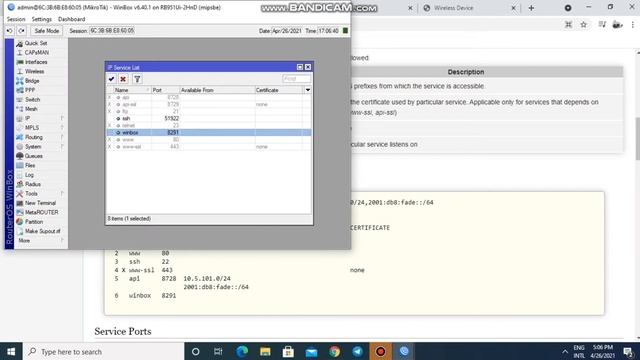This screenshot has height=360, width=640.
Task: Click the Undo arrow in WinBox toolbar
Action: click(10, 31)
